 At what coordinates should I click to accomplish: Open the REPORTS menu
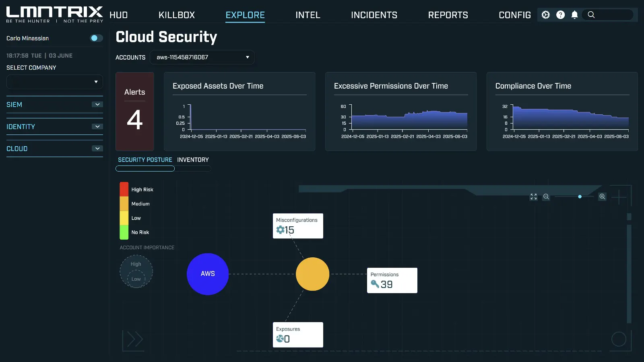tap(448, 15)
